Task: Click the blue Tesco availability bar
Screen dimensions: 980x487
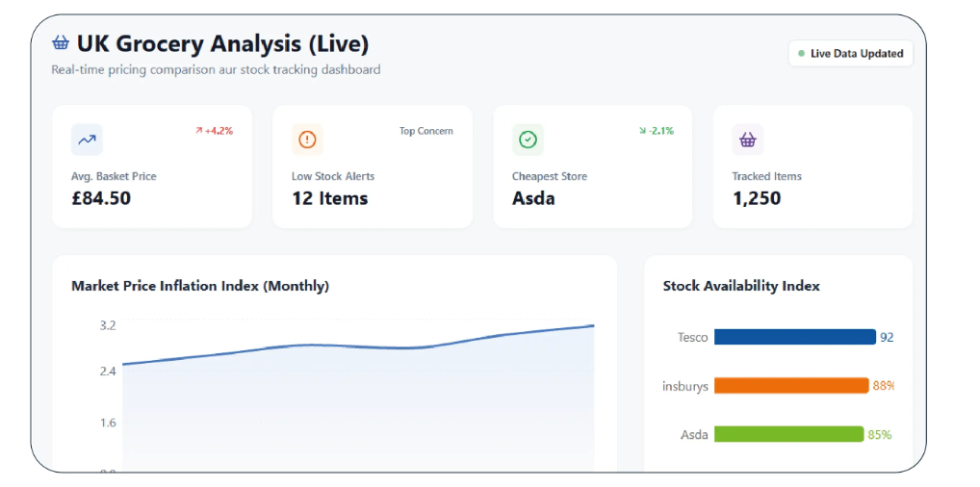Action: point(794,337)
